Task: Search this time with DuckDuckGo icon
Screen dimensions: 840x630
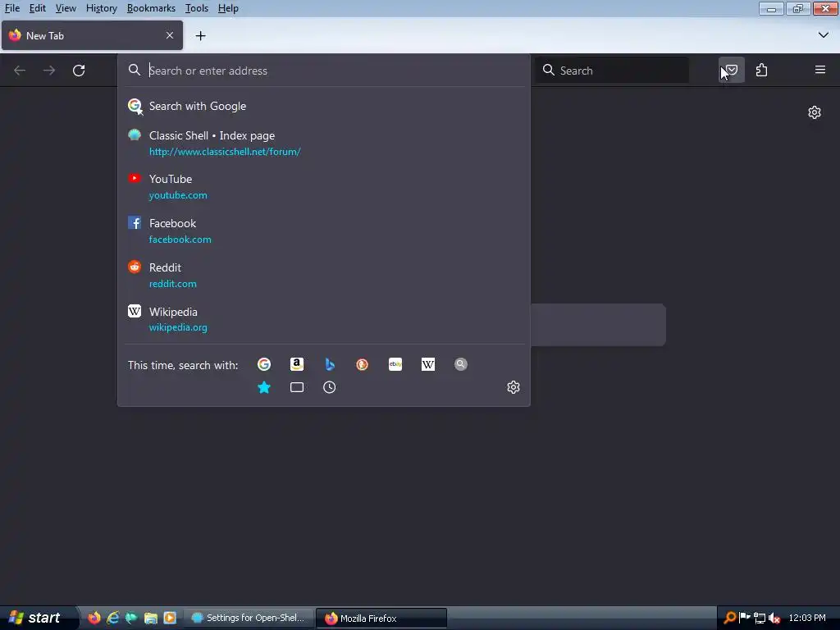Action: (x=362, y=364)
